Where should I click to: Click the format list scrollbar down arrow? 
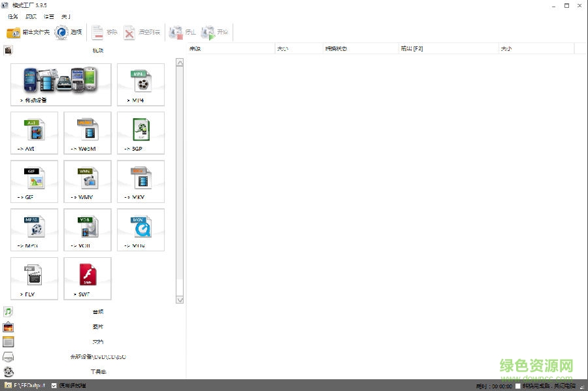tap(180, 300)
